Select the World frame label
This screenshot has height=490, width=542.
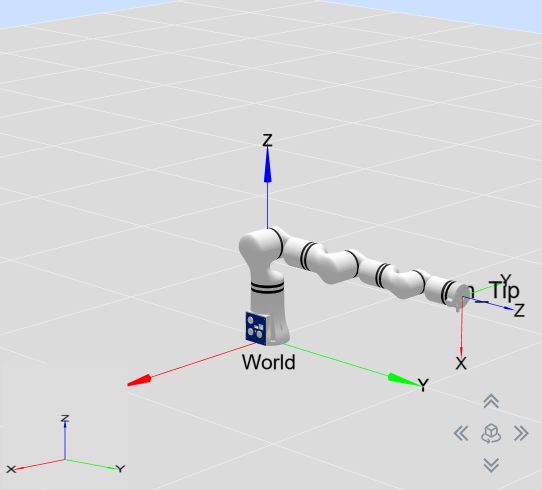269,362
